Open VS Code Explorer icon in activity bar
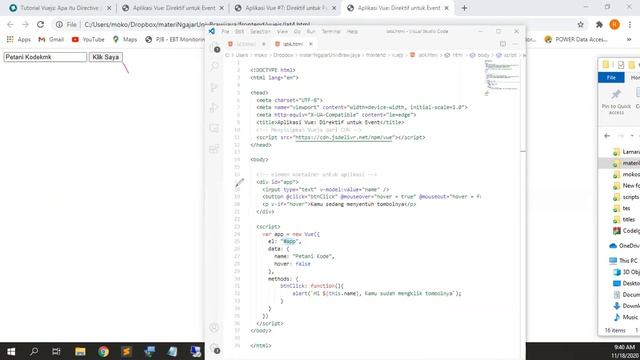640x360 pixels. pos(215,47)
